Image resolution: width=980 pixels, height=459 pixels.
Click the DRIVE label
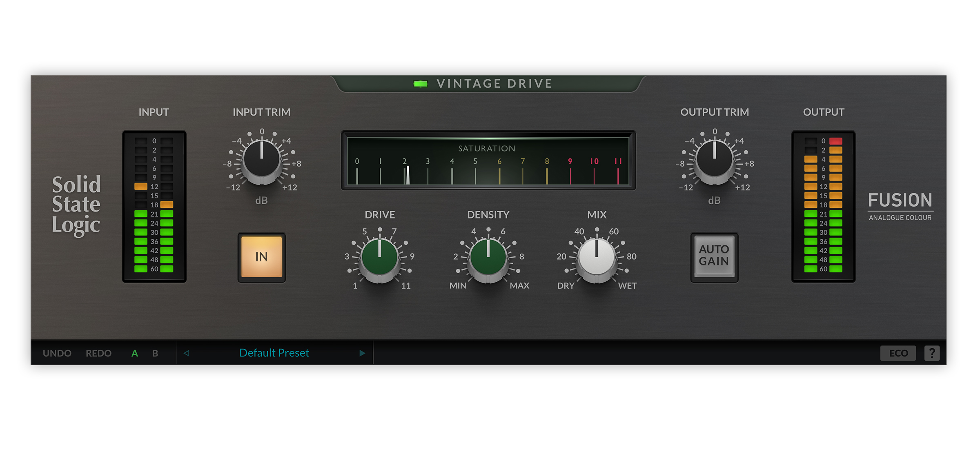click(x=380, y=215)
